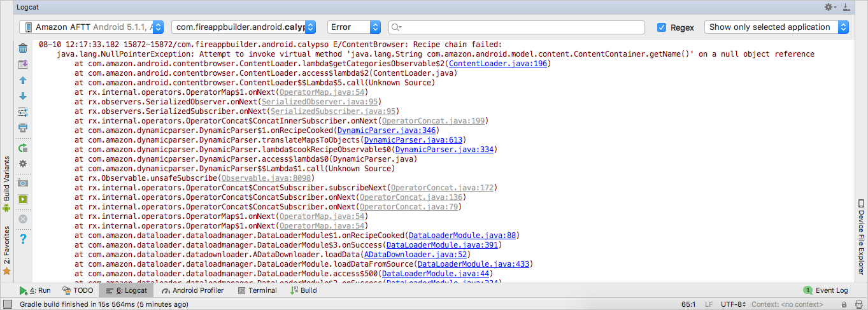Hide the Logcat panel using the hide icon

point(846,7)
